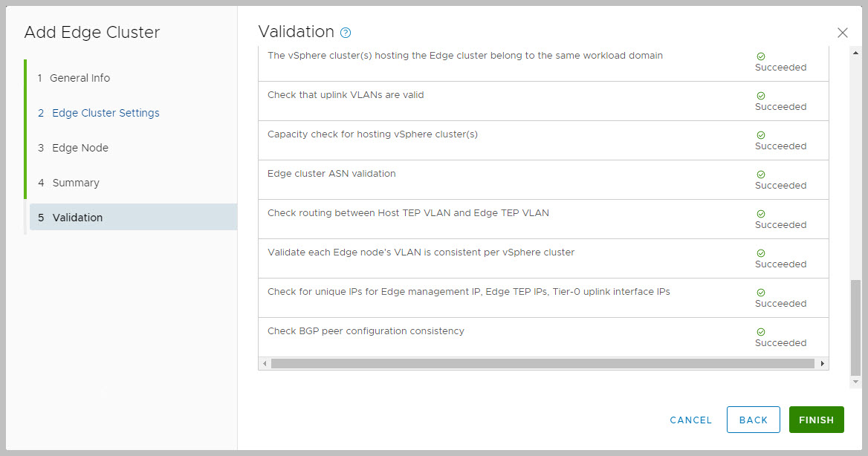The height and width of the screenshot is (456, 868).
Task: Select the Summary wizard step
Action: click(x=76, y=183)
